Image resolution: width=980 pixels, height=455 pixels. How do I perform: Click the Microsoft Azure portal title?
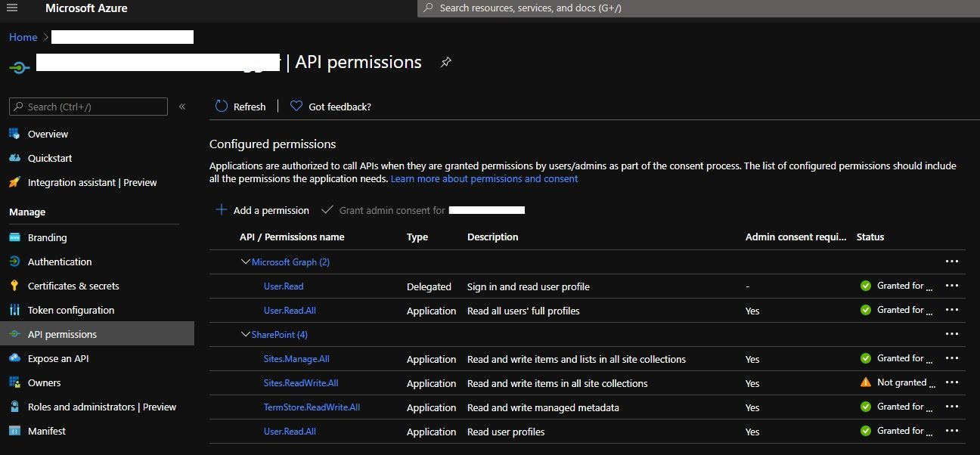[x=86, y=8]
